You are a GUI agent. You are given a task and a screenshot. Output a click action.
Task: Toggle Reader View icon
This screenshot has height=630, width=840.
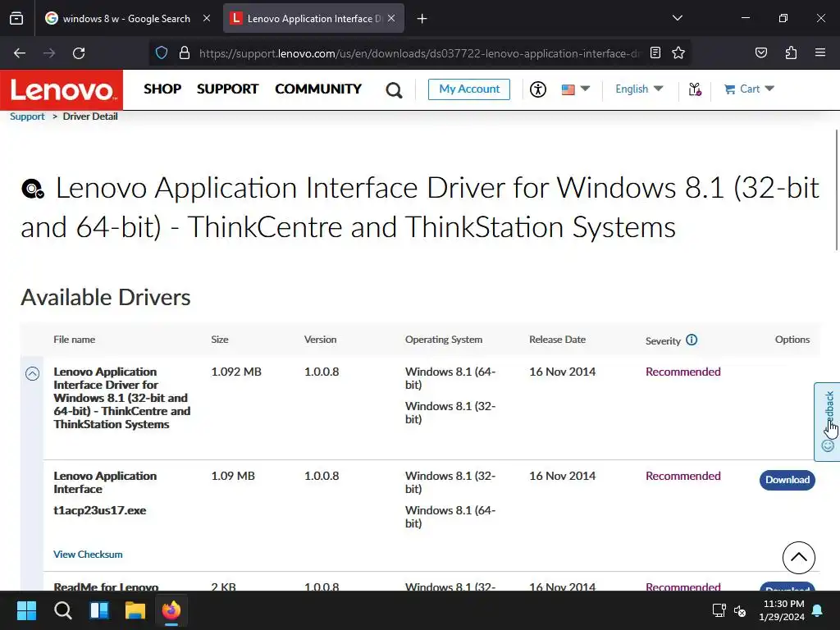coord(655,52)
